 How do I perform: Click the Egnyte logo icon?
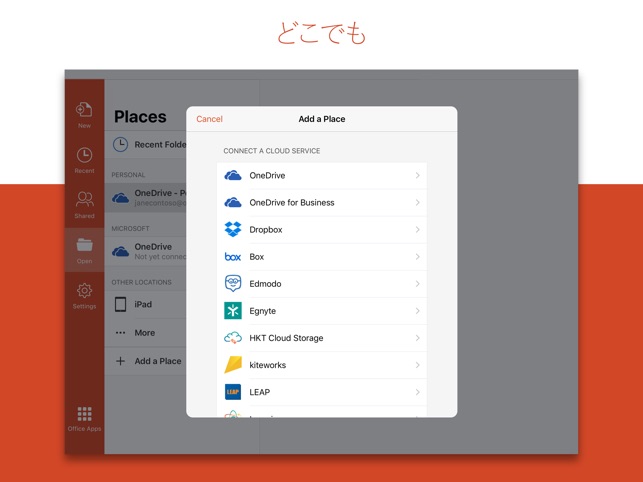(x=233, y=311)
